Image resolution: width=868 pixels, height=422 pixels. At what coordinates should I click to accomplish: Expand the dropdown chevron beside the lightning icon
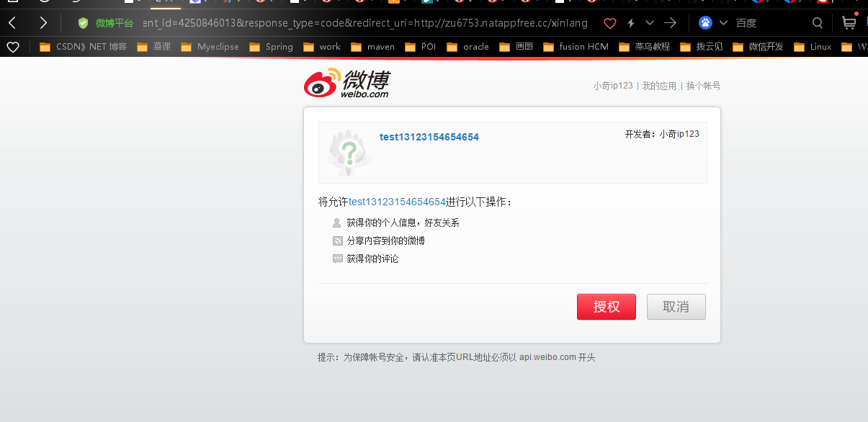click(650, 23)
